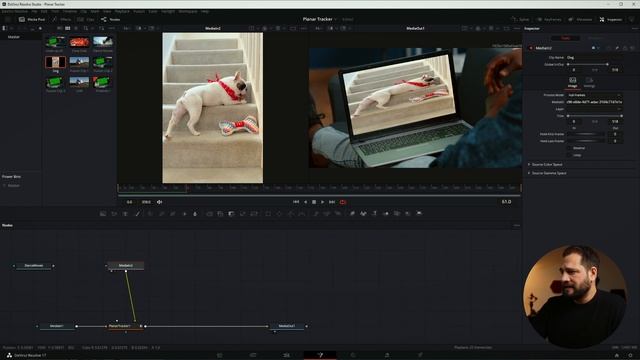Select the PlanarTracker1 node
640x360 pixels.
click(x=126, y=326)
